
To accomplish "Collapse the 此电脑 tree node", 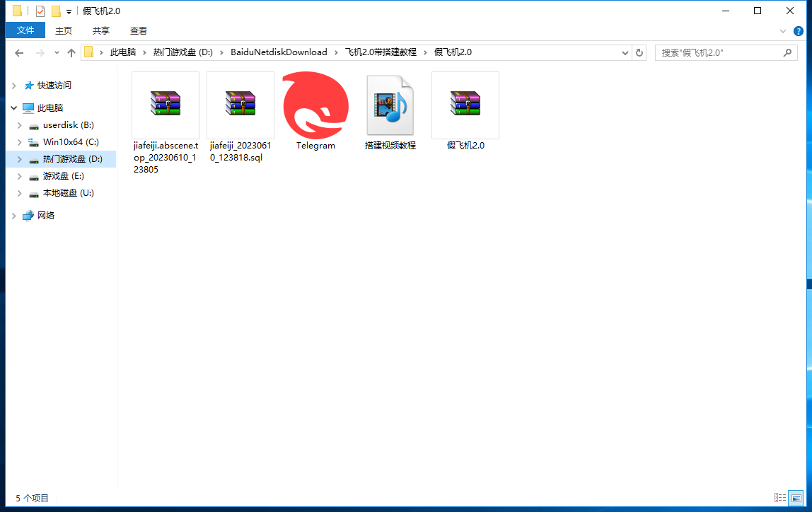I will pos(13,108).
